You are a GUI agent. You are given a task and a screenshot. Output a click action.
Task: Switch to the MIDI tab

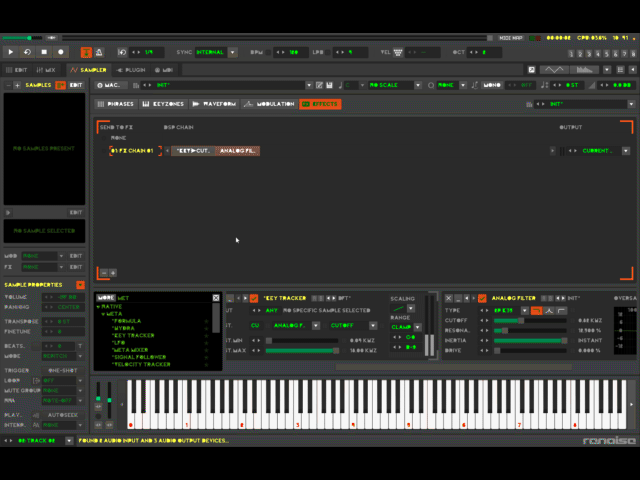click(x=164, y=70)
